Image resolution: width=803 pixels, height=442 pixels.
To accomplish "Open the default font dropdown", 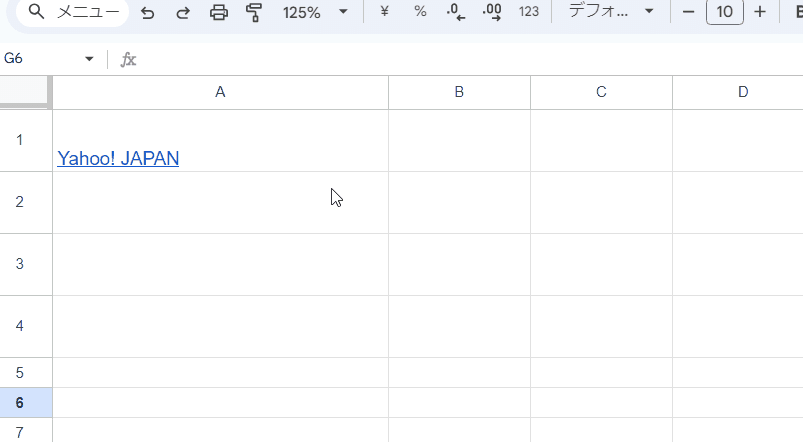I will (x=611, y=11).
